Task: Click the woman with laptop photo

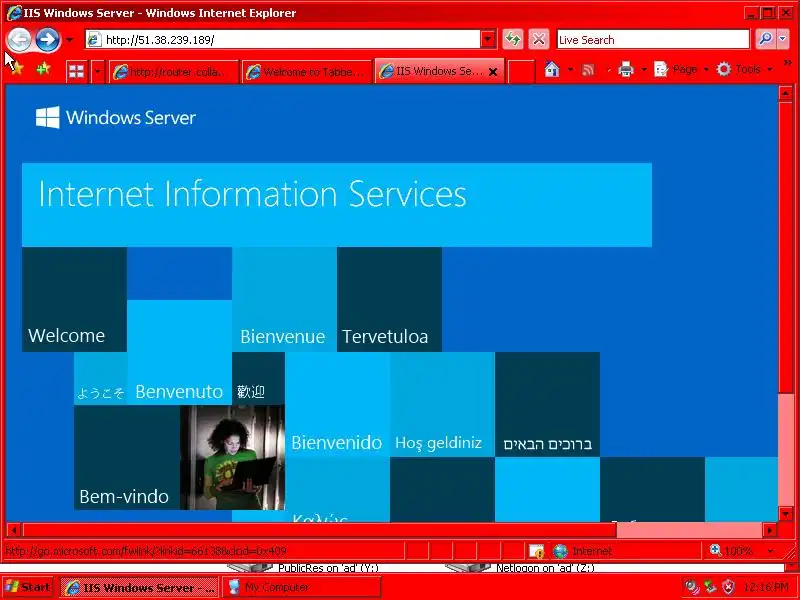Action: (x=233, y=457)
